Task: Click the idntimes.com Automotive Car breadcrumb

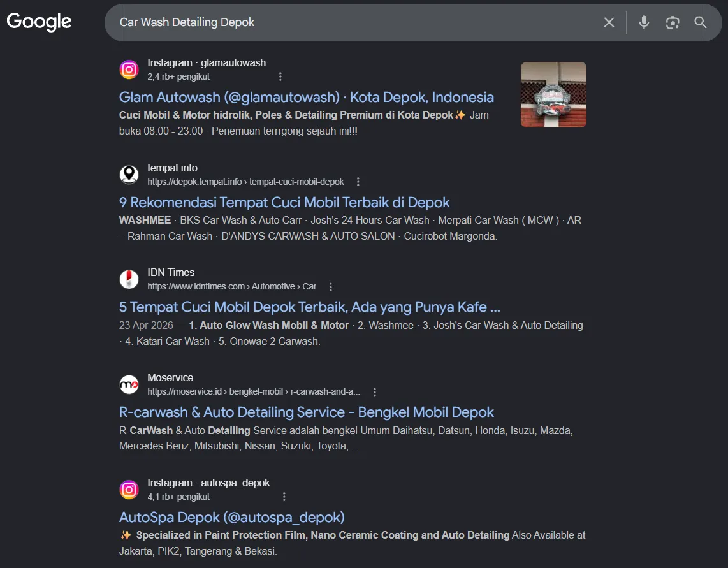Action: (x=231, y=287)
